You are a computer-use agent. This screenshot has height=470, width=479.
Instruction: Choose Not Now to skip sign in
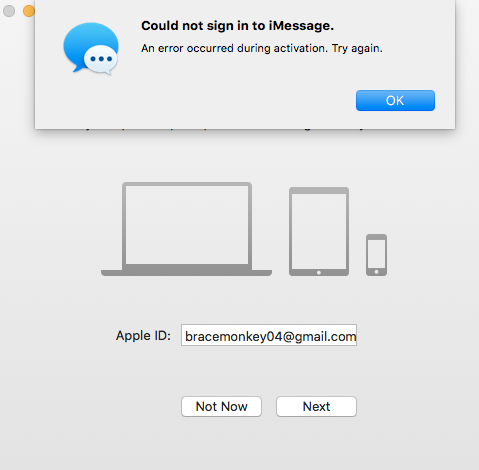221,406
